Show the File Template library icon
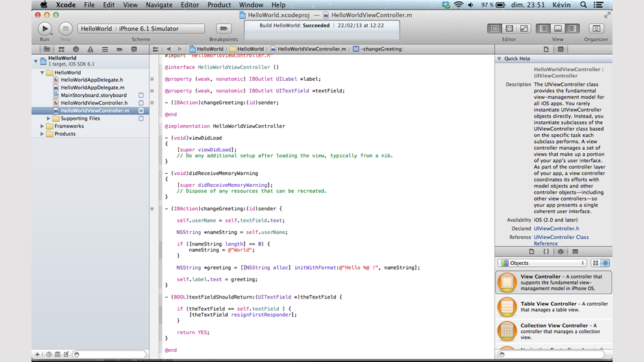The width and height of the screenshot is (644, 362). [532, 252]
